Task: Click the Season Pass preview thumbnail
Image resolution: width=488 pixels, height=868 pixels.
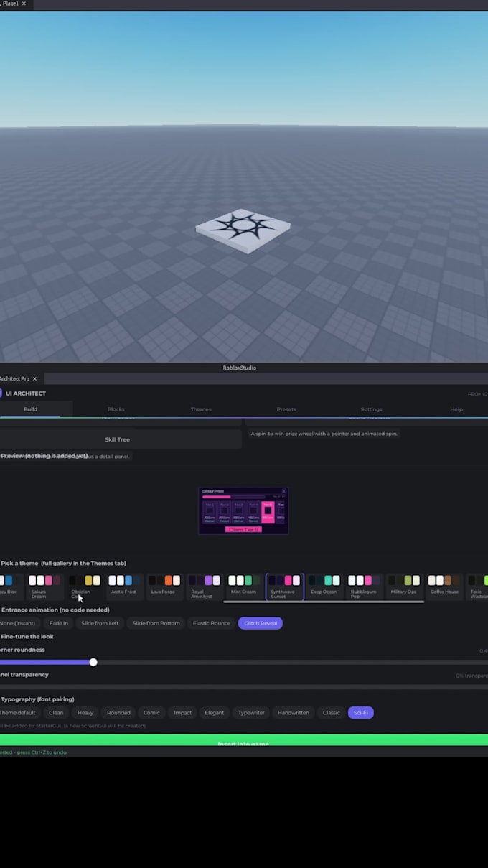Action: coord(243,510)
